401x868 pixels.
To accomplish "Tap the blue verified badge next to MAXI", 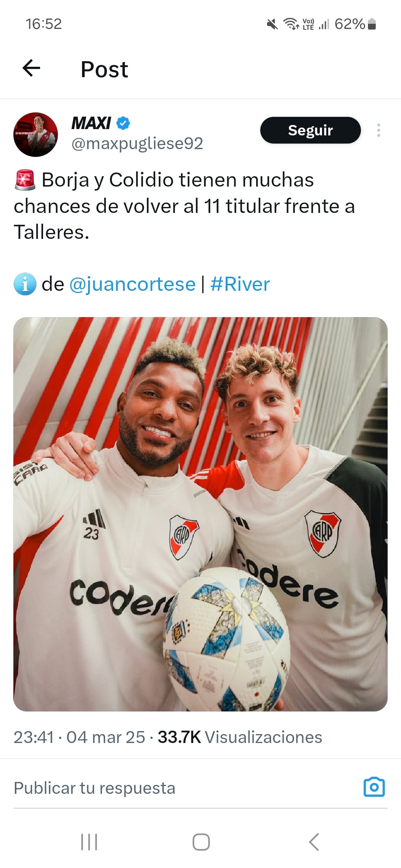I will point(123,123).
